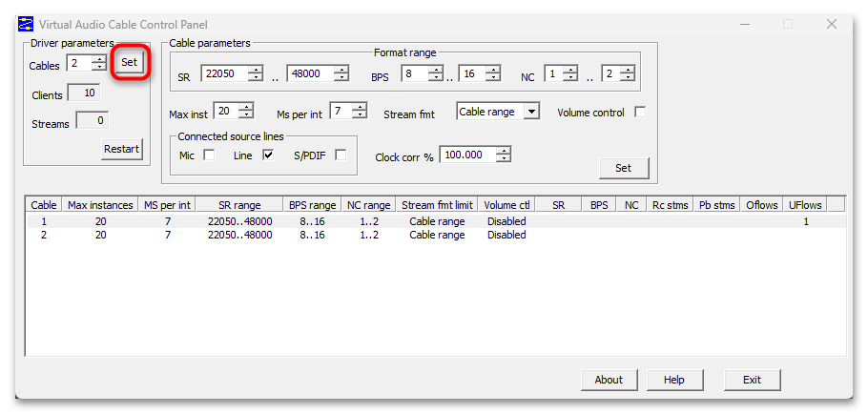Toggle the S/PDIF source line checkbox
Image resolution: width=868 pixels, height=414 pixels.
341,155
